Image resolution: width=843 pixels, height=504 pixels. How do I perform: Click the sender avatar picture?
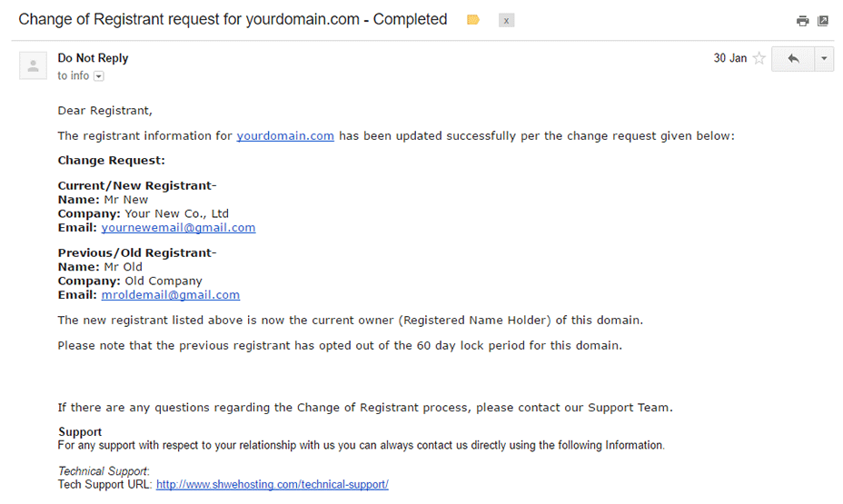click(33, 65)
